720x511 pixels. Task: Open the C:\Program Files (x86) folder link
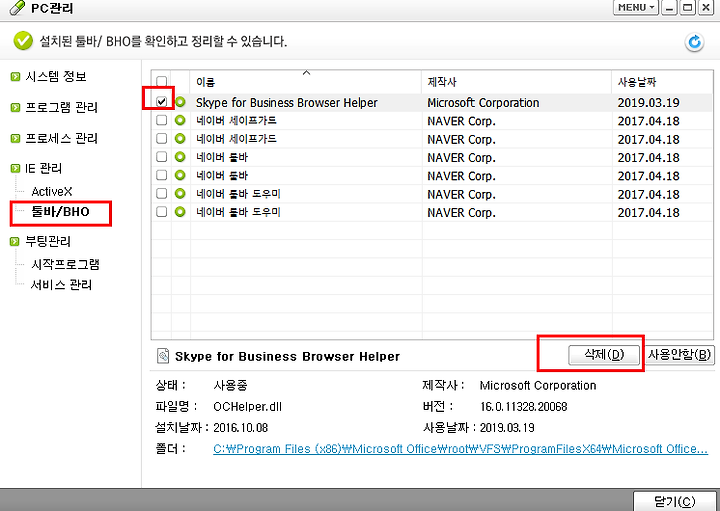pyautogui.click(x=460, y=449)
